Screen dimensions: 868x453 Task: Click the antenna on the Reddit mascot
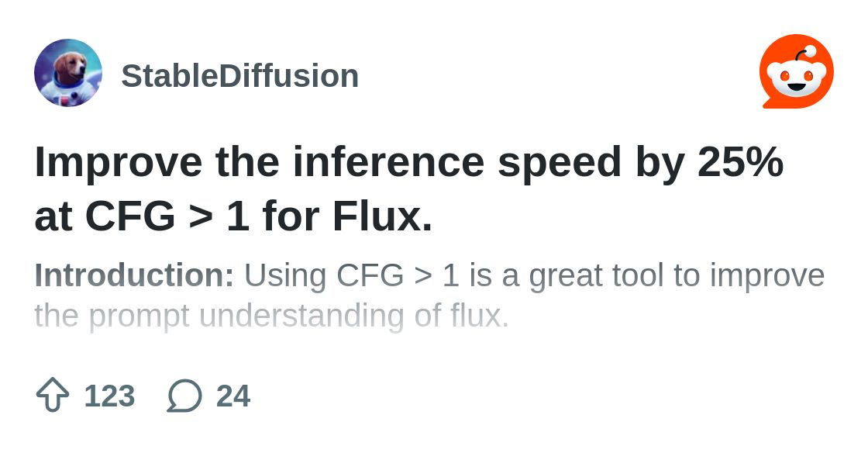[x=804, y=54]
